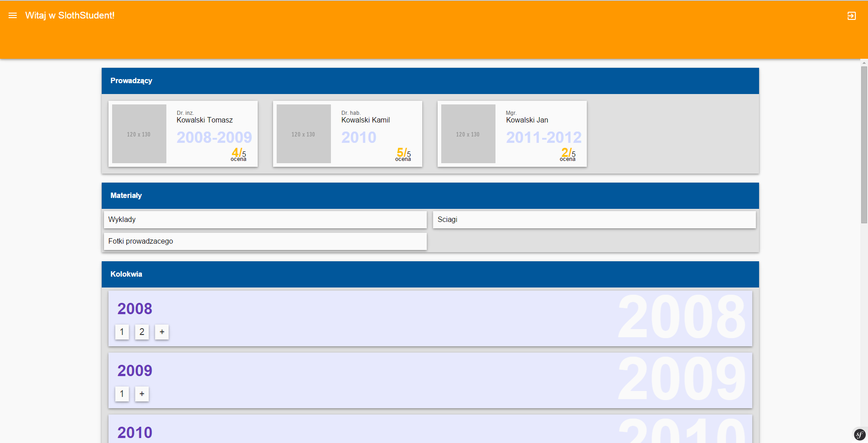Click the 2010 year heading

pyautogui.click(x=135, y=433)
